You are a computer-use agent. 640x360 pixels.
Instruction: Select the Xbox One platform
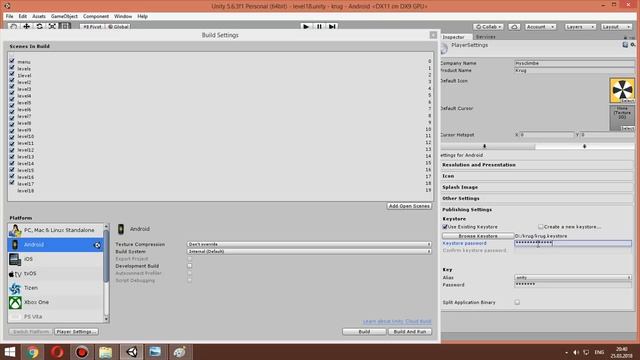coord(56,302)
